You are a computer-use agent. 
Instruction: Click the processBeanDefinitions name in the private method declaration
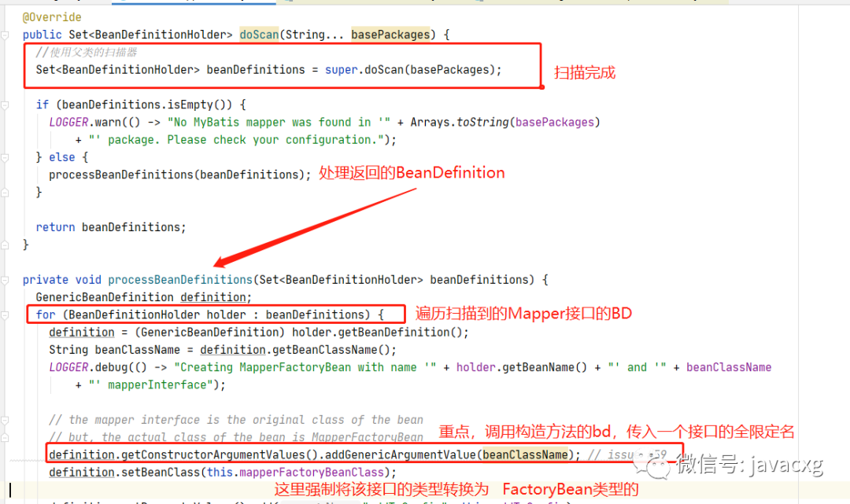[x=180, y=279]
